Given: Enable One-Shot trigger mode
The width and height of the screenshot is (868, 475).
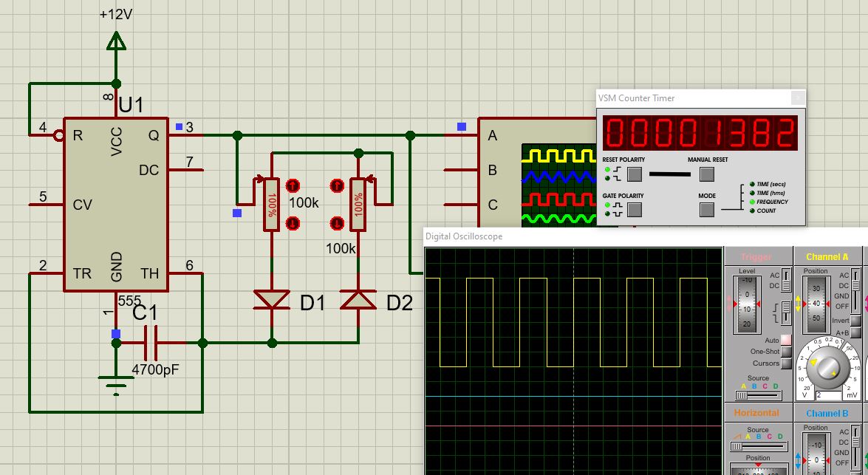Looking at the screenshot, I should (x=786, y=352).
